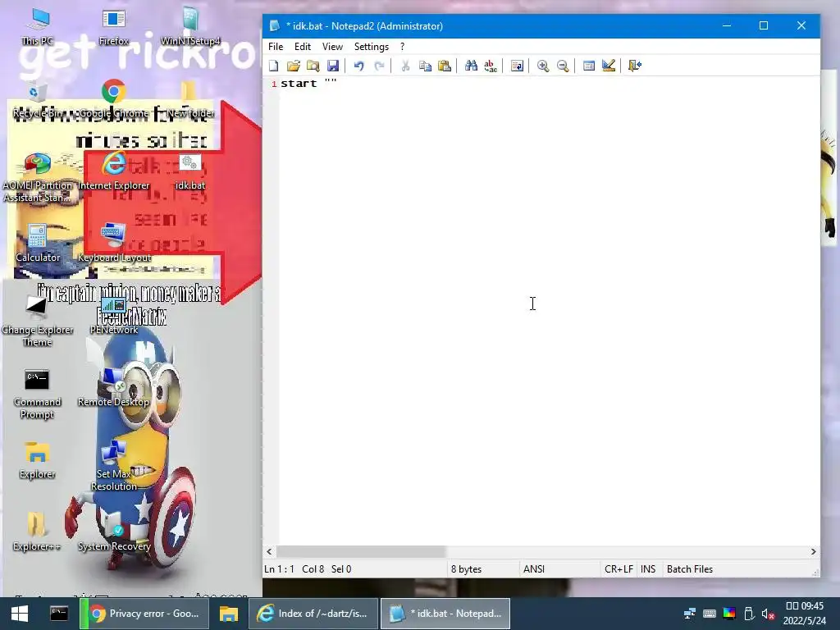This screenshot has width=840, height=630.
Task: Select the Firefox desktop icon
Action: click(x=113, y=27)
